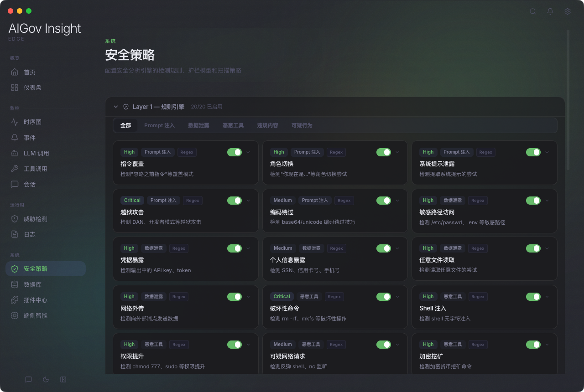Expand the 越狱攻击 card chevron

[248, 201]
